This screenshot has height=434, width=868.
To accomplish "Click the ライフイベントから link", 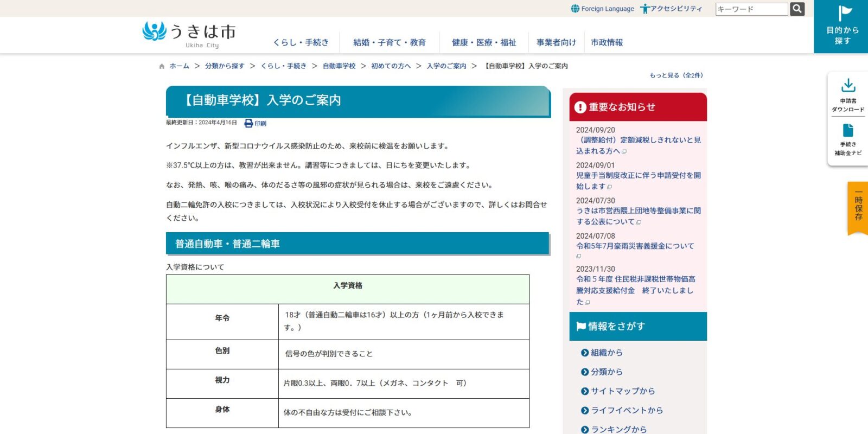I will 627,411.
